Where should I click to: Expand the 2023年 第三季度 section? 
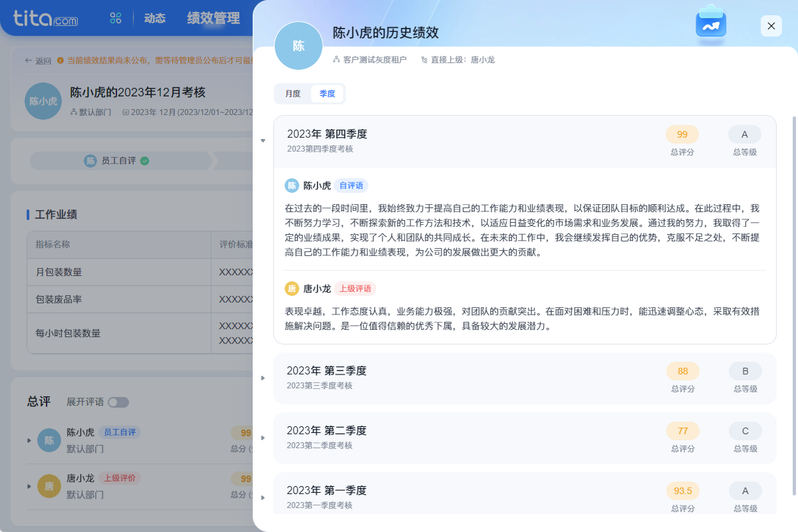263,378
